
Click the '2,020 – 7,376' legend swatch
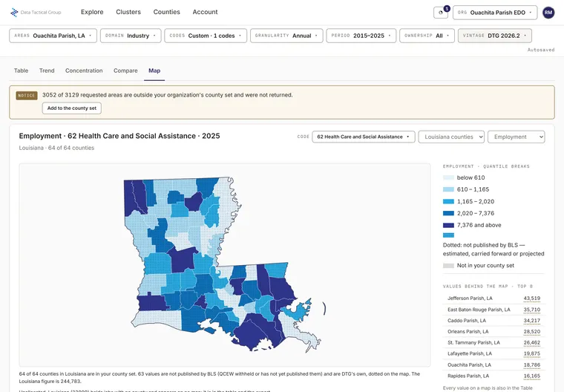[x=448, y=213]
